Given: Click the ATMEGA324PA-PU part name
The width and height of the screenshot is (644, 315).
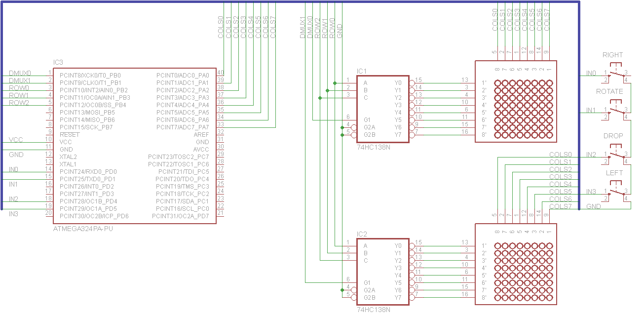Looking at the screenshot, I should 83,229.
